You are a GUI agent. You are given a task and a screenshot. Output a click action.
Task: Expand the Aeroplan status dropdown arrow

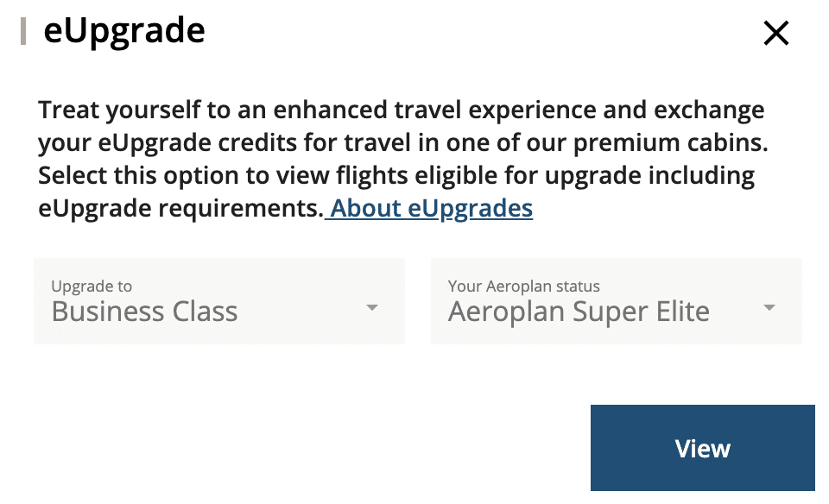[769, 307]
